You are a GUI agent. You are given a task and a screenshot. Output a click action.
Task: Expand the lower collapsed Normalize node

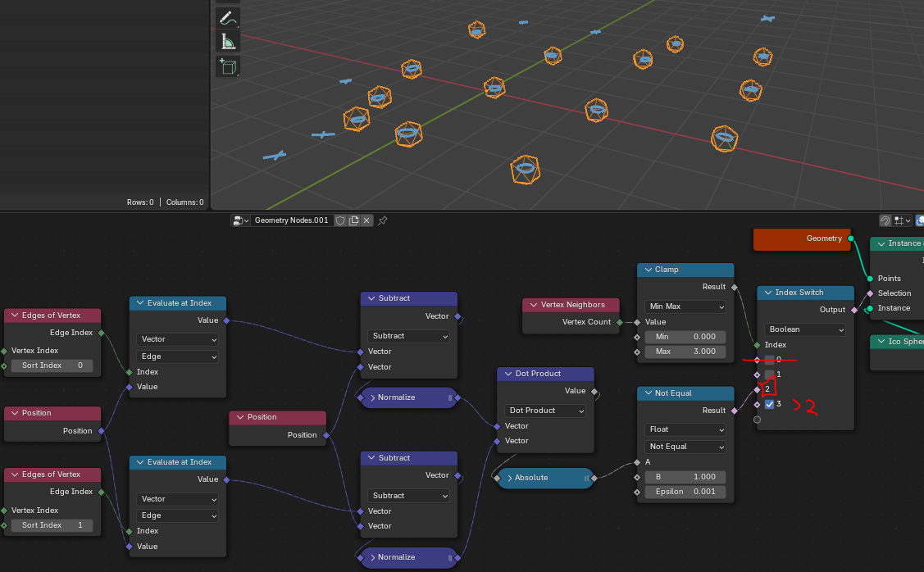(x=372, y=557)
